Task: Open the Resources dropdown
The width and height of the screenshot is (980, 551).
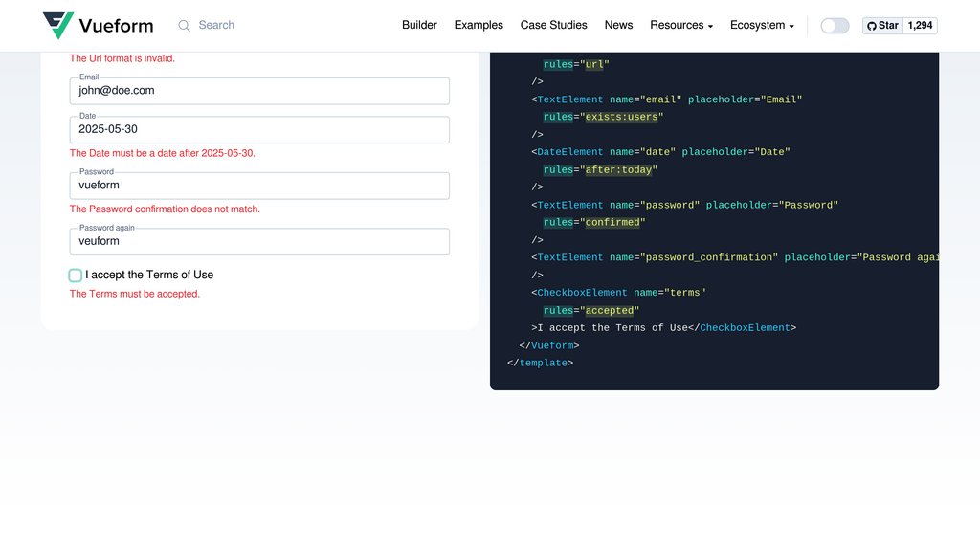Action: click(x=680, y=26)
